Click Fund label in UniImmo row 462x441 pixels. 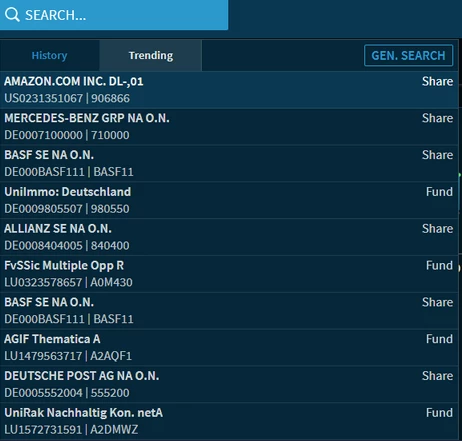click(x=439, y=192)
